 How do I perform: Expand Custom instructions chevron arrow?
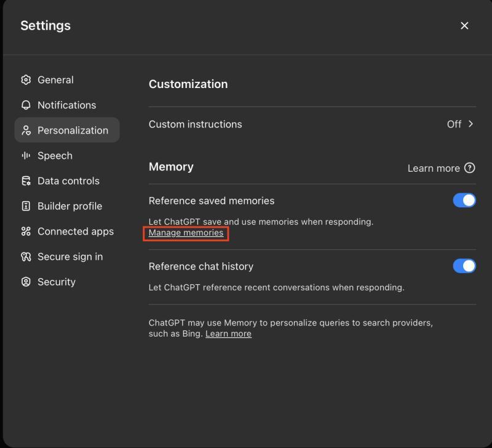tap(470, 124)
